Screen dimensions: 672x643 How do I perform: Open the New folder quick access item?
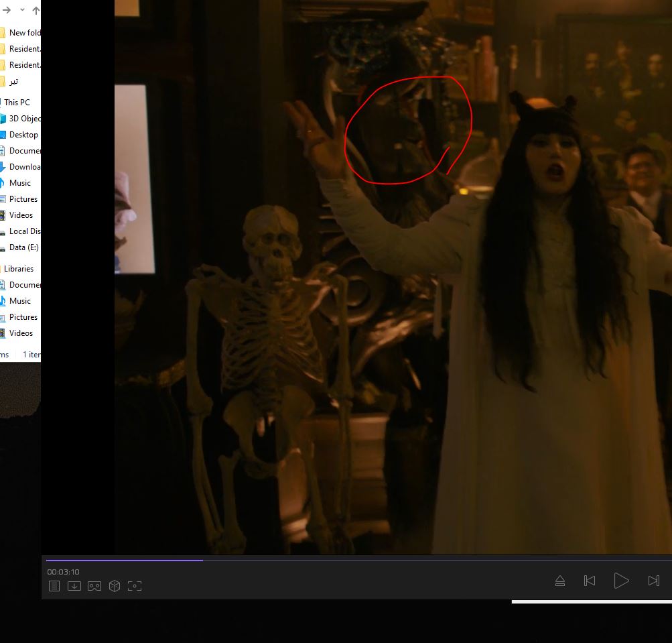coord(24,33)
